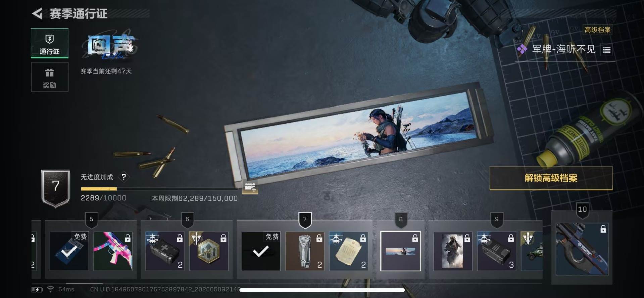Image resolution: width=644 pixels, height=298 pixels.
Task: Select the level 5 free claimed reward
Action: [69, 251]
